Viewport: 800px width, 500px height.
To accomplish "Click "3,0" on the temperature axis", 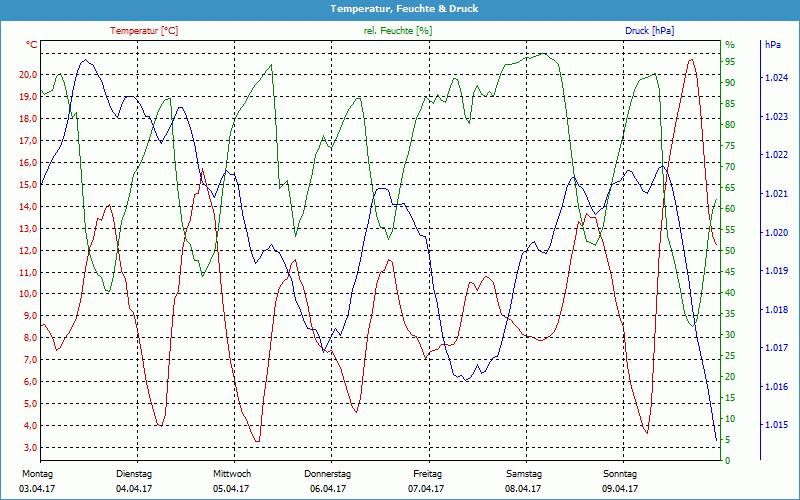I will pyautogui.click(x=30, y=447).
